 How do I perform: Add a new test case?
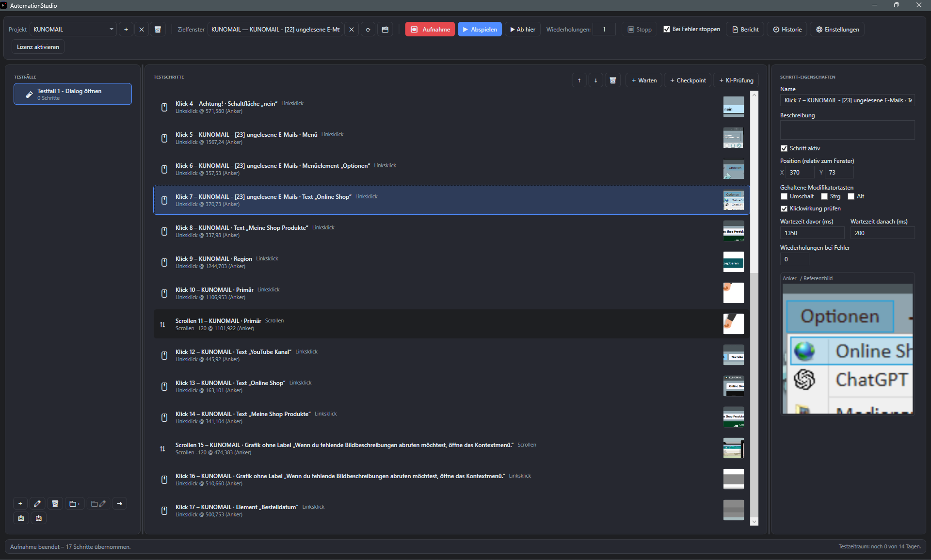[20, 504]
